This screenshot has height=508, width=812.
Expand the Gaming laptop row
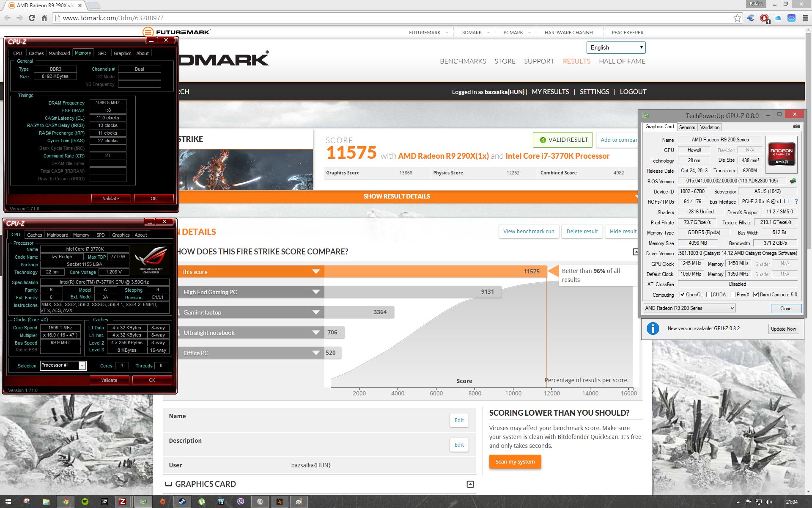(x=316, y=312)
